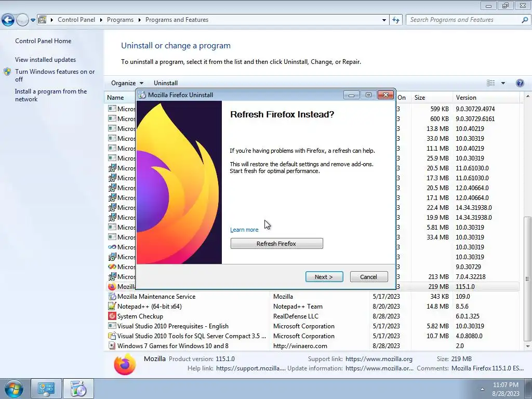The height and width of the screenshot is (399, 532).
Task: Click the uninstaller taskbar icon
Action: click(78, 389)
